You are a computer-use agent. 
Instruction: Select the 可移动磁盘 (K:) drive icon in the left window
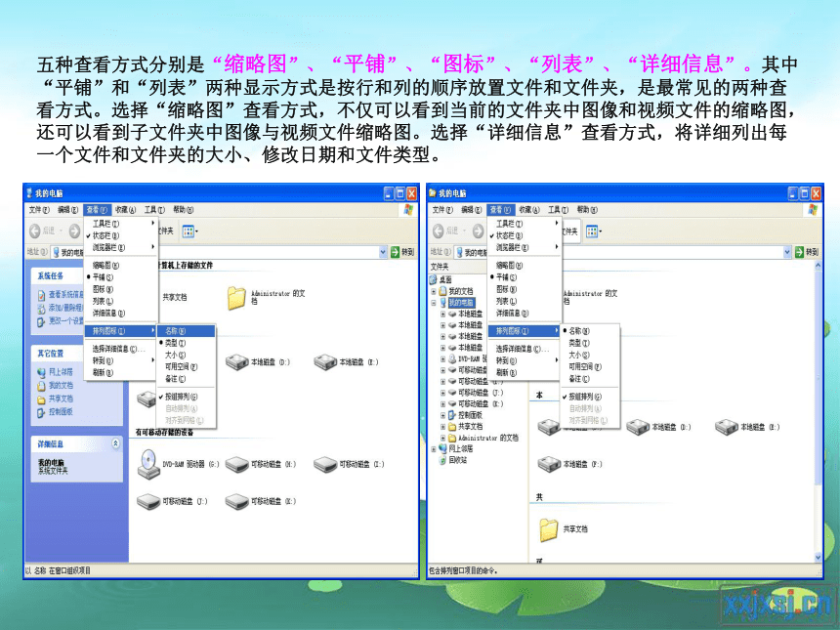click(x=236, y=501)
